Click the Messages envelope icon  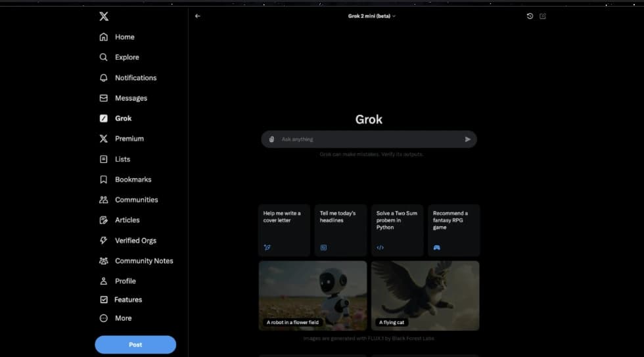coord(104,98)
